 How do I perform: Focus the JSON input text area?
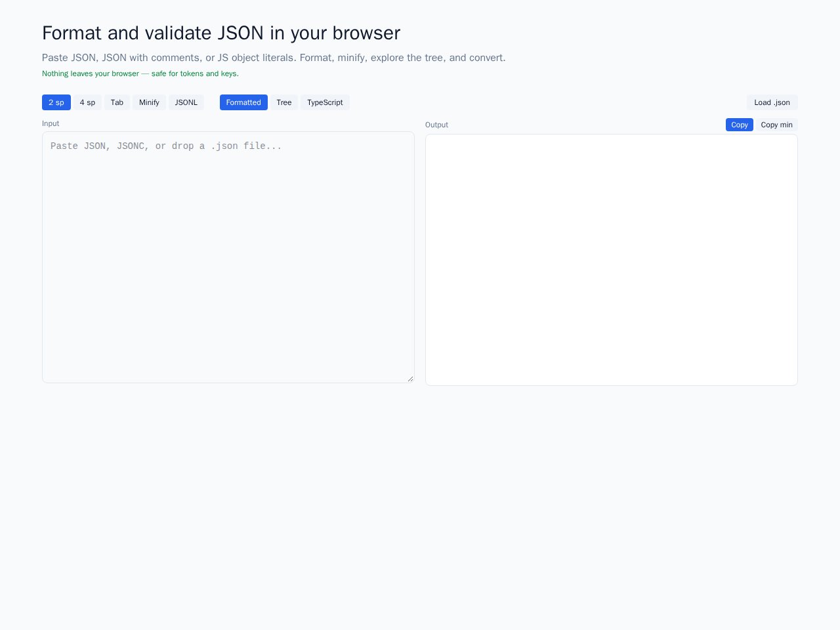click(x=228, y=257)
